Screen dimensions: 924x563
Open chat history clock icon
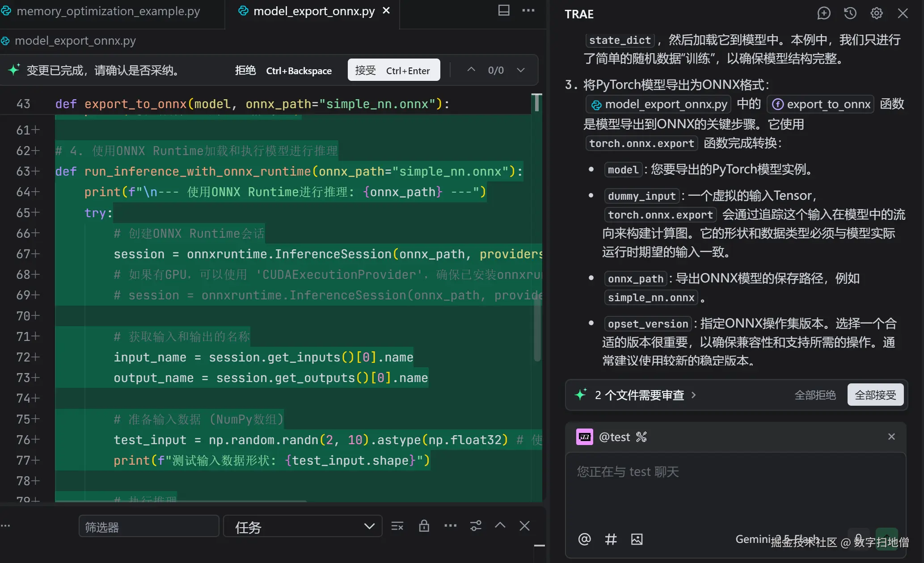pos(850,13)
